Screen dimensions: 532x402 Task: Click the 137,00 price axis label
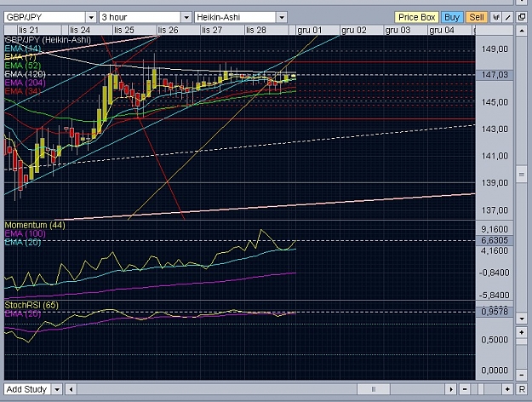(495, 210)
